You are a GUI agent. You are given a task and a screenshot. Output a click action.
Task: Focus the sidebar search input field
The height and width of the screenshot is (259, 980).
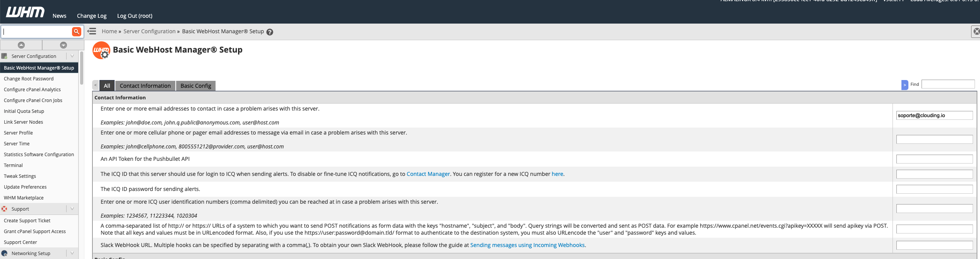click(x=37, y=31)
